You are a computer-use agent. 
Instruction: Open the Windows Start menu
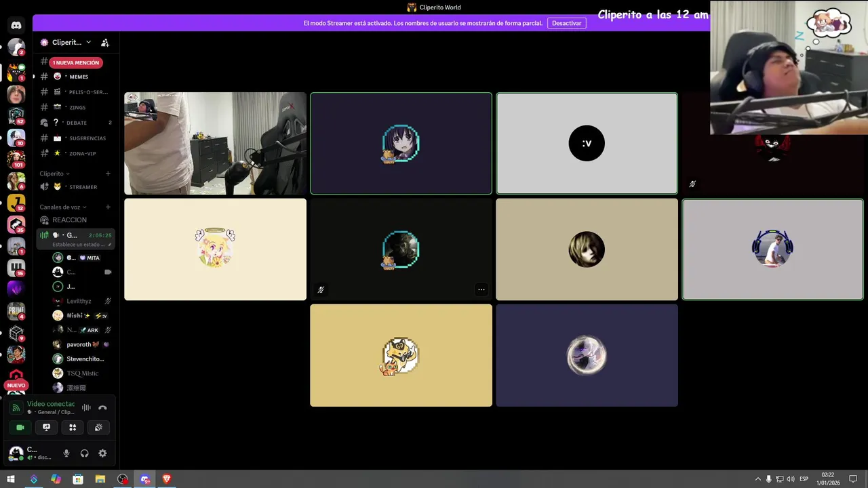point(11,479)
